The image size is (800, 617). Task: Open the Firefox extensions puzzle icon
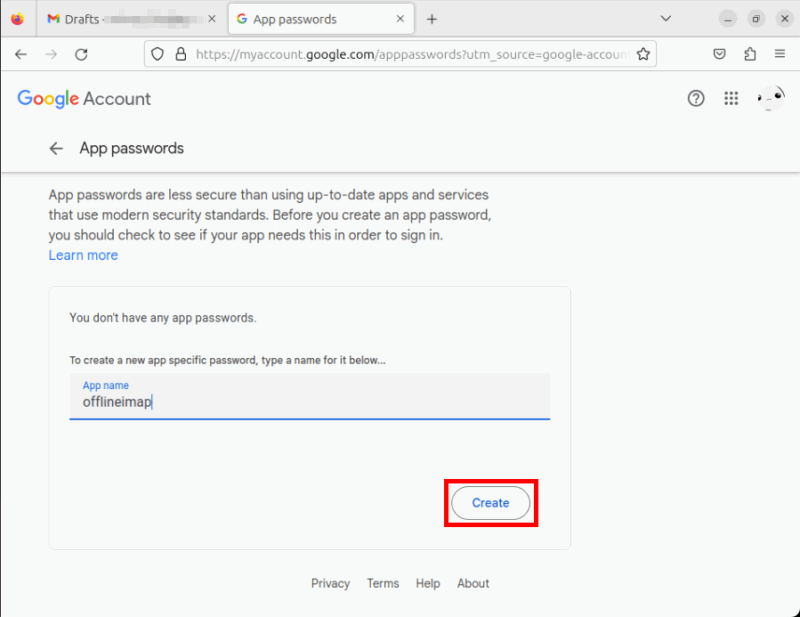752,54
